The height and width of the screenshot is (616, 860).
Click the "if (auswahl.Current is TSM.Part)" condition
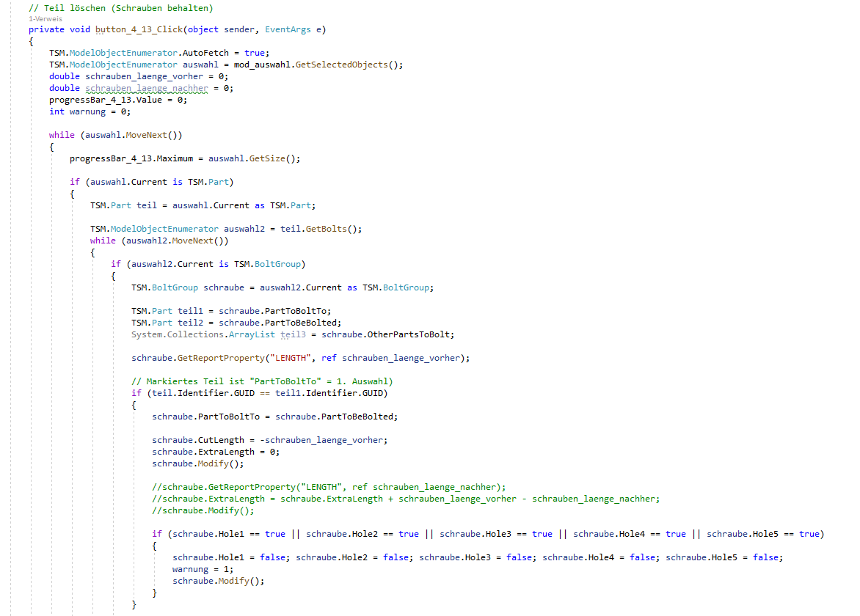click(x=151, y=182)
